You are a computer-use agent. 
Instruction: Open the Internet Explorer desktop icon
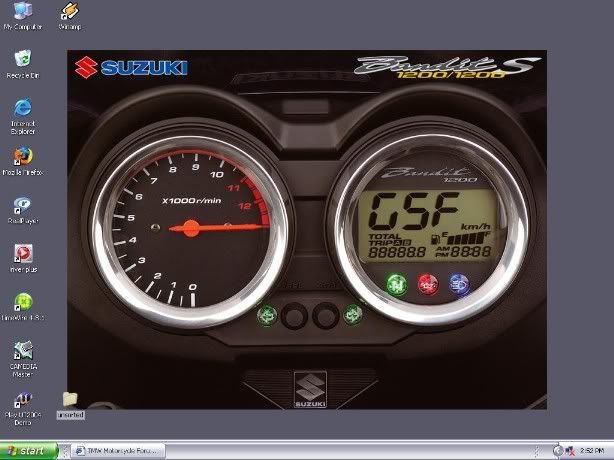tap(23, 117)
